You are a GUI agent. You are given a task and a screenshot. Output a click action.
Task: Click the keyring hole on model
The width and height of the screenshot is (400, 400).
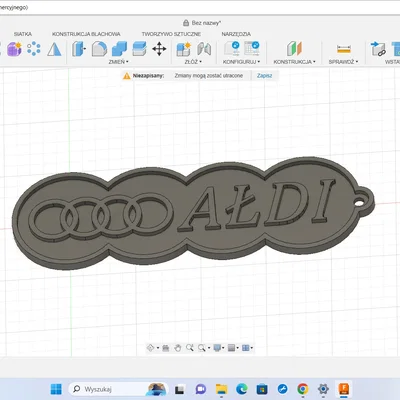point(360,202)
